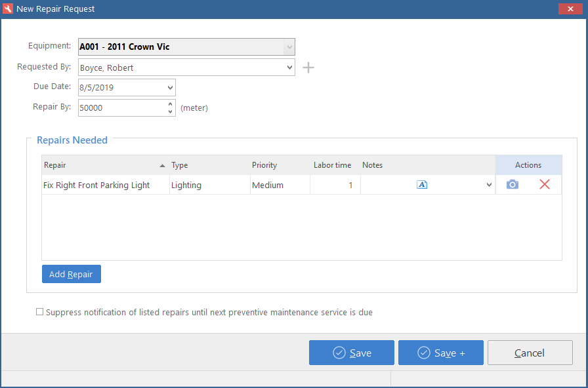Click the camera icon to attach photo
This screenshot has height=388, width=588.
tap(513, 185)
